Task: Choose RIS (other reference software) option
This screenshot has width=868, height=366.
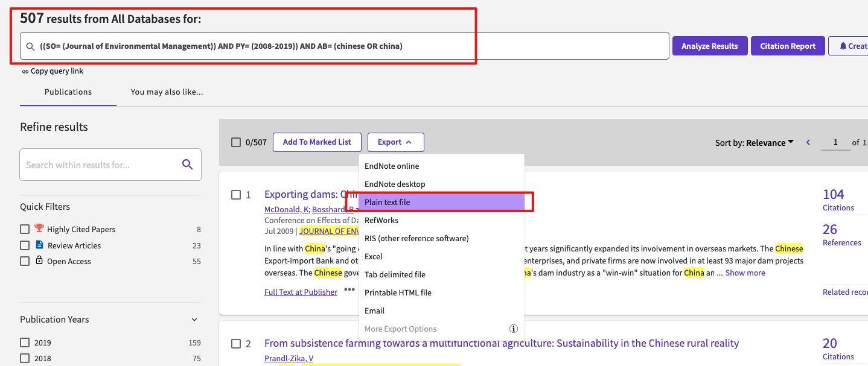Action: tap(441, 238)
